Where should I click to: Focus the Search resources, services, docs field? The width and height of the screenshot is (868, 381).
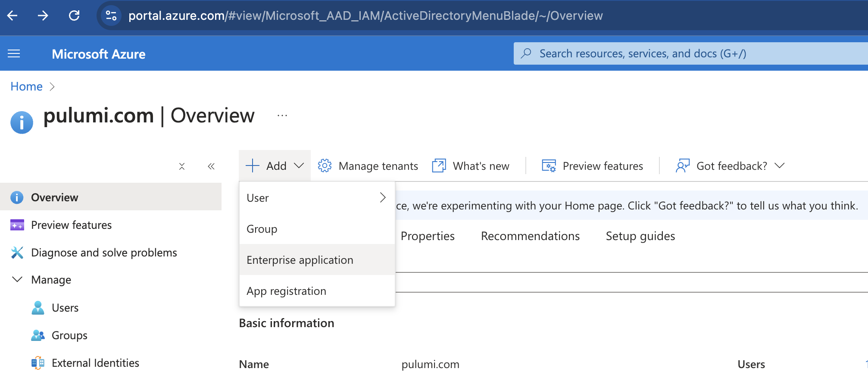tap(691, 53)
